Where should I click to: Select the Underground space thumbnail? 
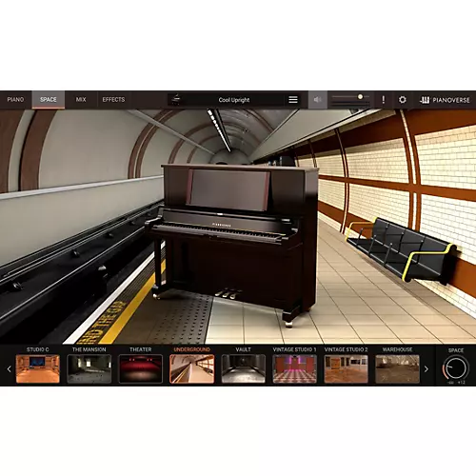point(192,369)
